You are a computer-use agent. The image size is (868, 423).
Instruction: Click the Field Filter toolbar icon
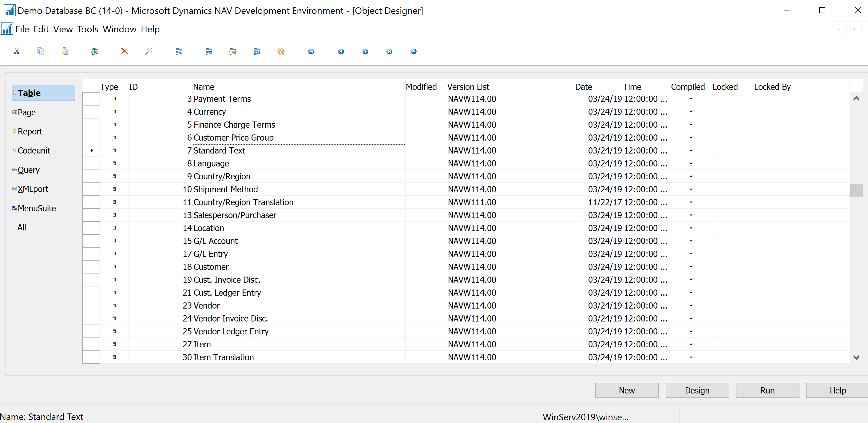click(x=179, y=51)
